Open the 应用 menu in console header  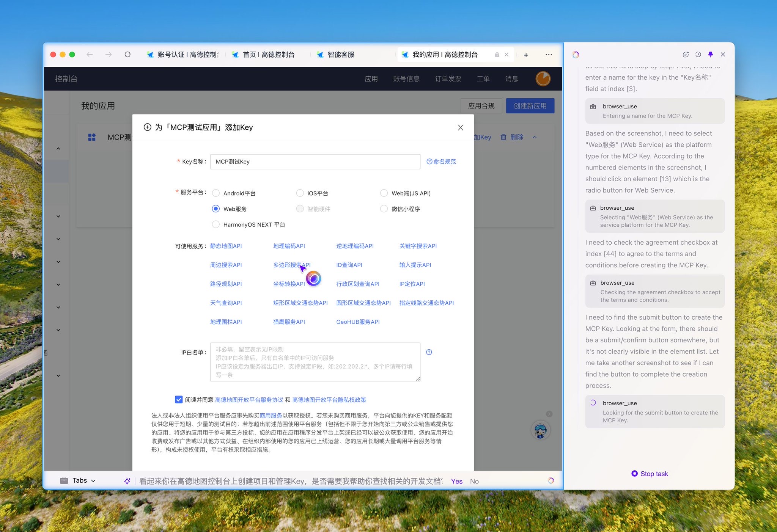pos(371,79)
